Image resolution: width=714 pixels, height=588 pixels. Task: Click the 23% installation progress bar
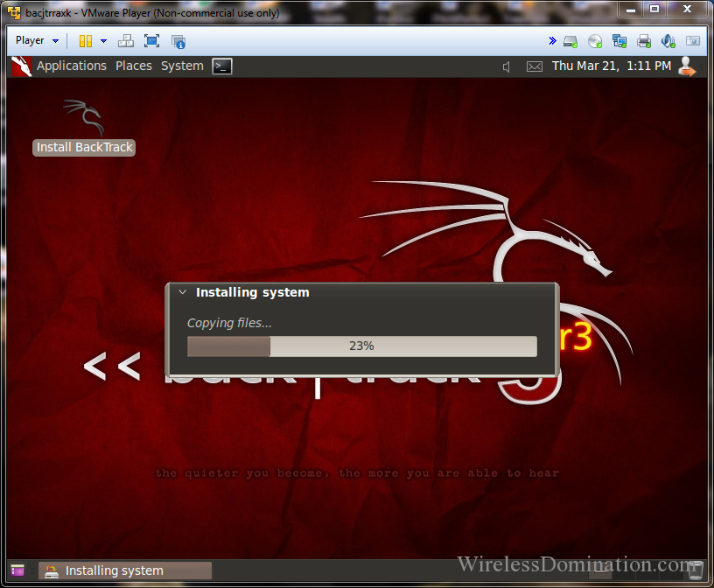click(362, 346)
